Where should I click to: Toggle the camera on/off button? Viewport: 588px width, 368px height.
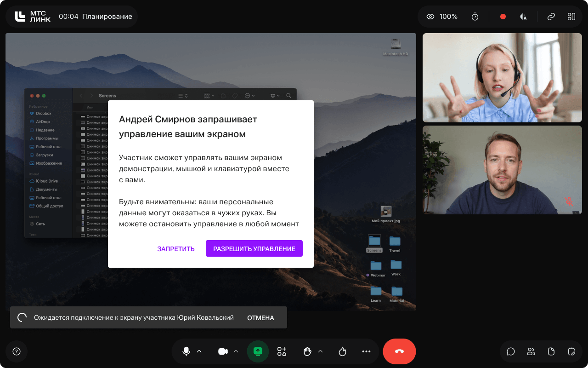223,351
